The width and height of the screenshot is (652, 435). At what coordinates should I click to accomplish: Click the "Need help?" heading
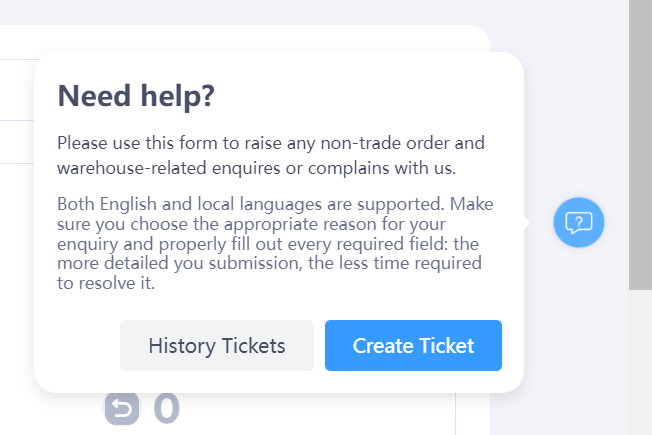[x=137, y=96]
